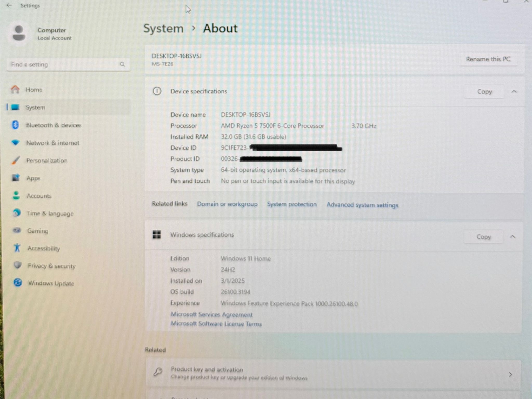This screenshot has width=532, height=399.
Task: Click the MS-7E26 model text
Action: (x=162, y=64)
